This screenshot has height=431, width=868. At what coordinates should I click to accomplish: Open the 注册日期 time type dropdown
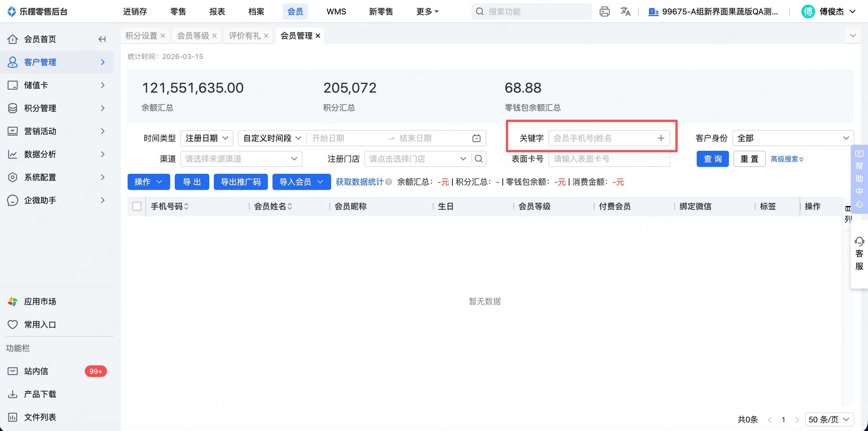[x=207, y=138]
